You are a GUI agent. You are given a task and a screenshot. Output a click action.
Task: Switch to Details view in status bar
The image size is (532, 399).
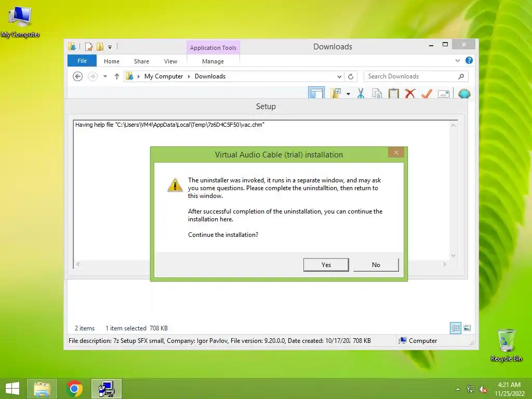455,328
